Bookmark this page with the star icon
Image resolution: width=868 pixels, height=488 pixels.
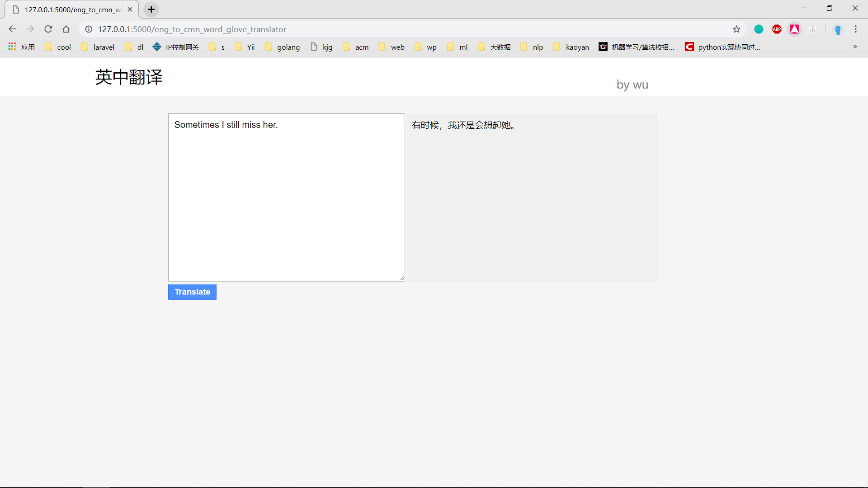736,29
